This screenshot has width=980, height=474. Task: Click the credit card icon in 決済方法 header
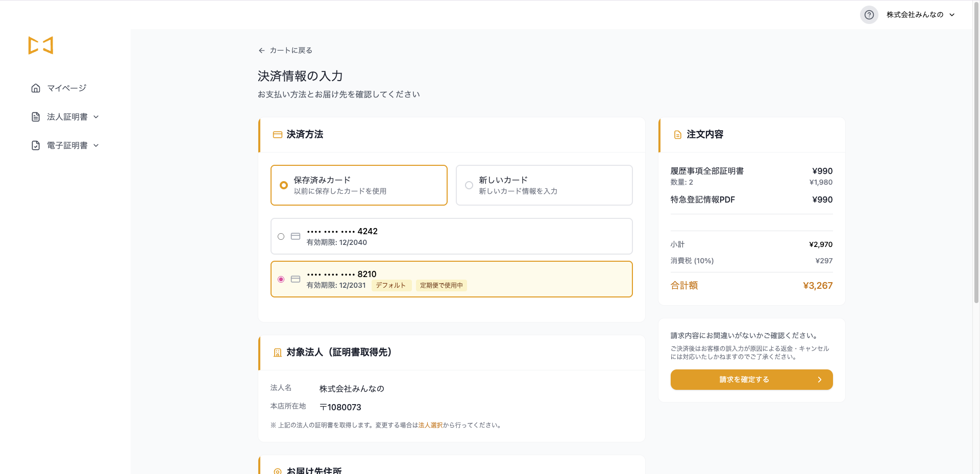pos(278,135)
